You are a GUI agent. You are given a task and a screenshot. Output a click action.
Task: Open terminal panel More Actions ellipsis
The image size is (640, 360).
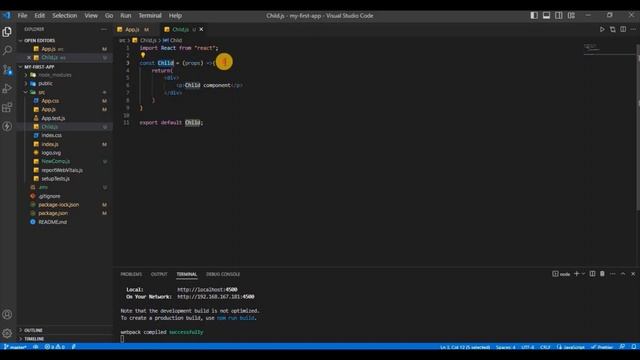point(613,274)
